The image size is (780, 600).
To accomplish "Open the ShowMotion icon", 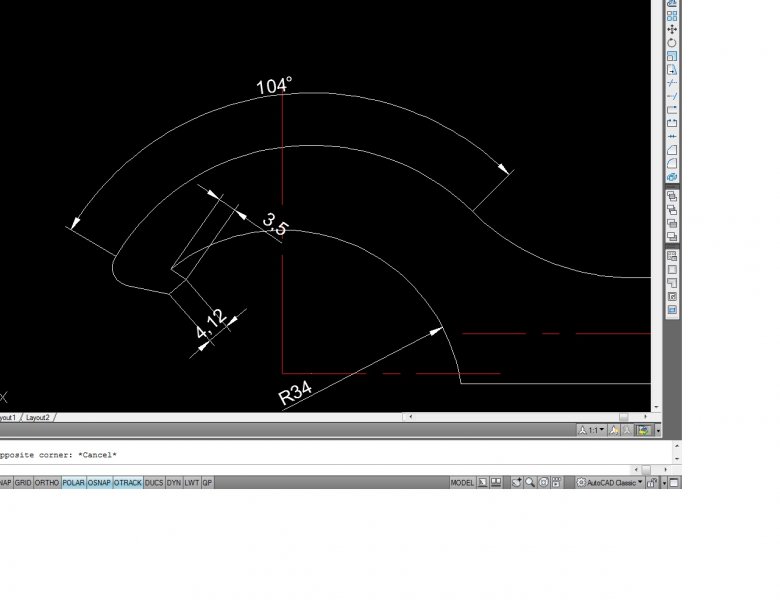I will (x=557, y=483).
